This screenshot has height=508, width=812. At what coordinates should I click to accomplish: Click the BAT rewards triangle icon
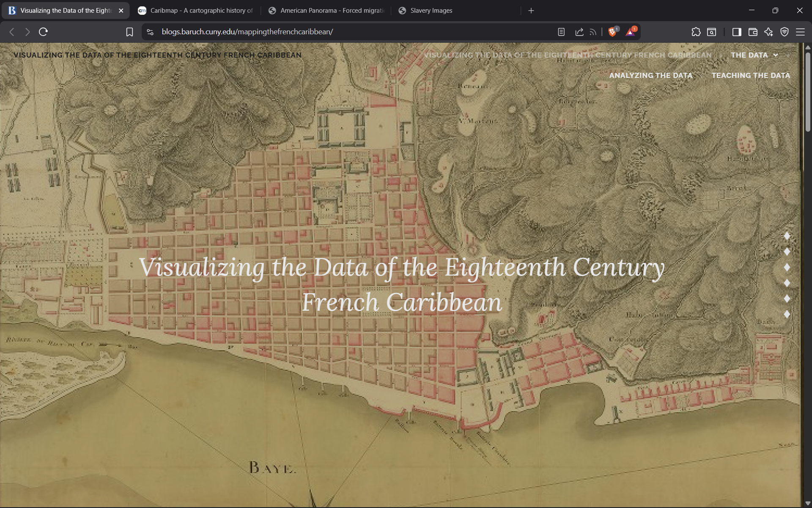click(x=630, y=32)
